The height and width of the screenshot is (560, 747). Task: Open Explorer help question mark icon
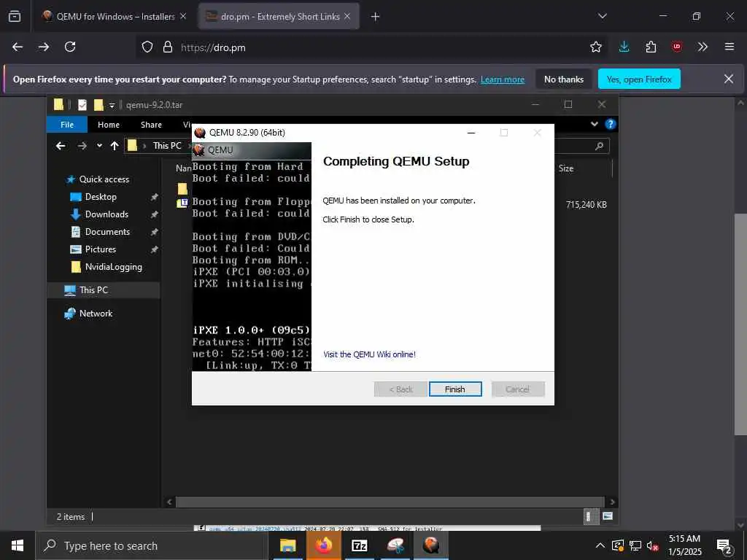610,124
